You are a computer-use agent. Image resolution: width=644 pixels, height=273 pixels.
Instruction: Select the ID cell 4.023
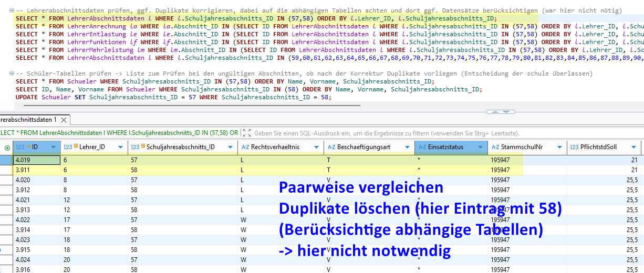(37, 239)
